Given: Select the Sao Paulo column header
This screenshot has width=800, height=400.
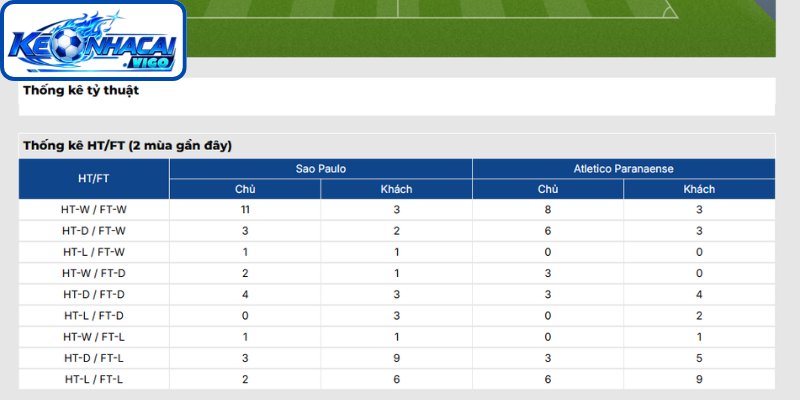Looking at the screenshot, I should coord(320,169).
